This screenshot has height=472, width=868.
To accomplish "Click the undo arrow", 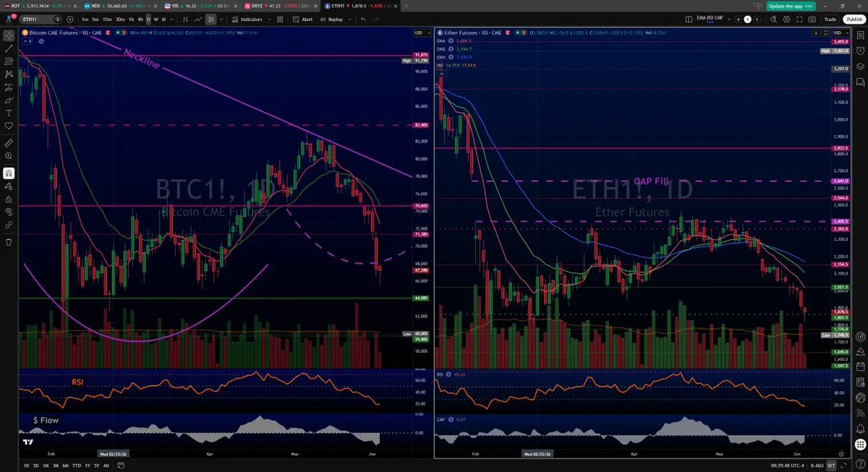I will pos(363,19).
